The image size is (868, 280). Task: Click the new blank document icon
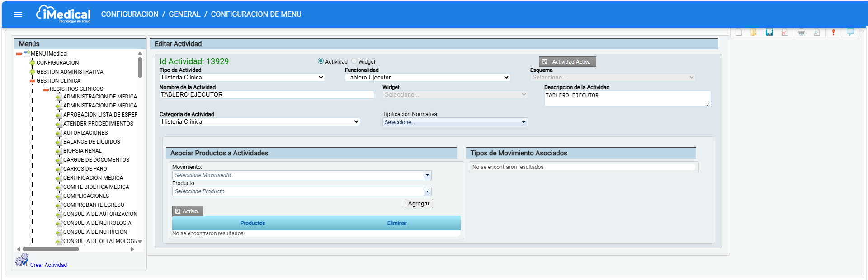739,33
